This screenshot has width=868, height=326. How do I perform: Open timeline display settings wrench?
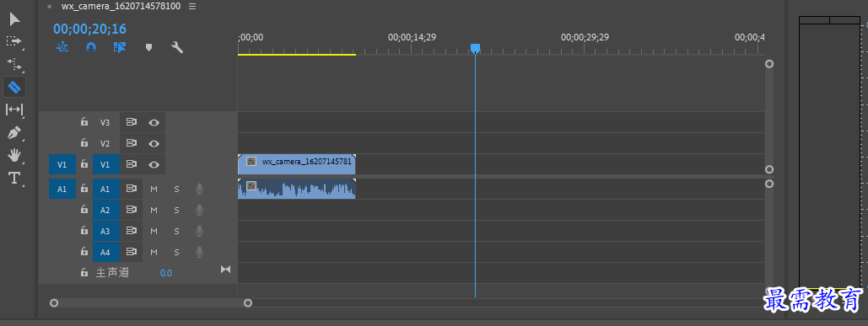point(177,47)
